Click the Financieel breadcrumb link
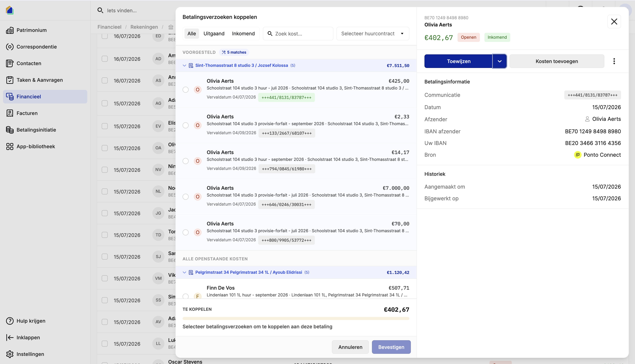Image resolution: width=635 pixels, height=364 pixels. pyautogui.click(x=109, y=27)
